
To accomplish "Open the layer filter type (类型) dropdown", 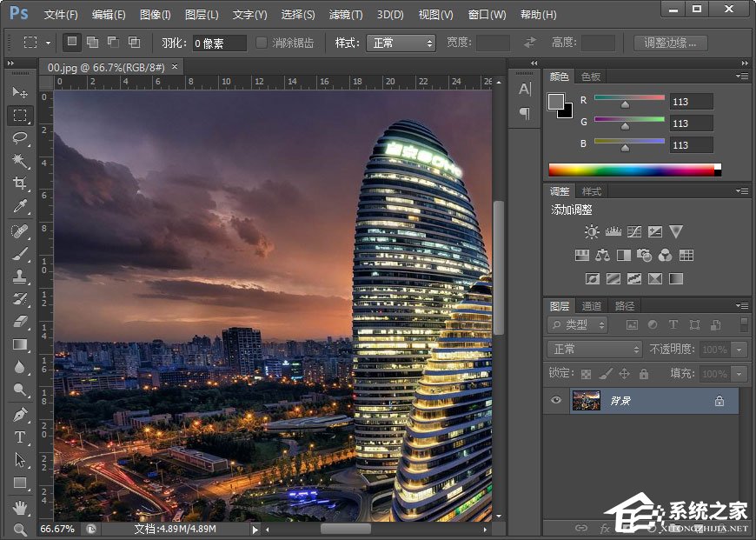I will click(x=578, y=324).
